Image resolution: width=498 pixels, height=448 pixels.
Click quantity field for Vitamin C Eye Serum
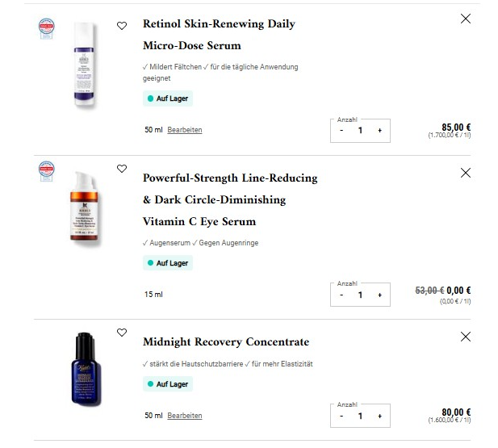tap(360, 295)
